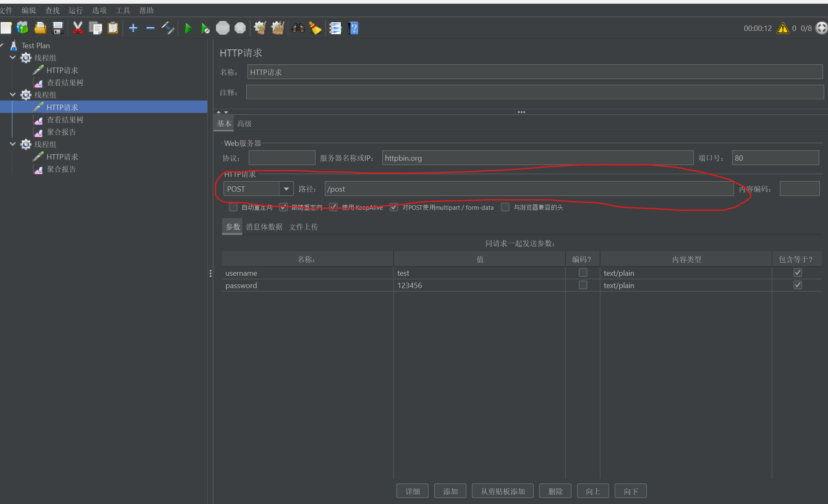Open the POST method dropdown

point(286,189)
